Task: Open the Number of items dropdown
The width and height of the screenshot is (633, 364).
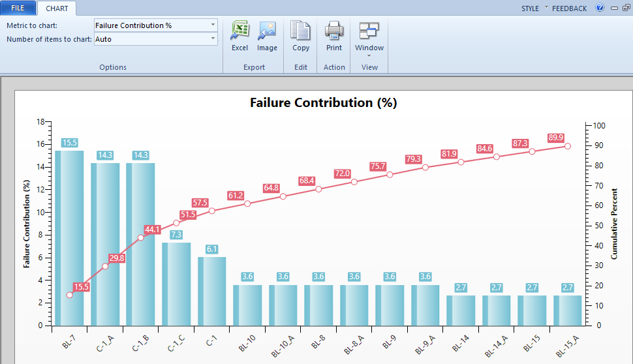Action: tap(213, 39)
